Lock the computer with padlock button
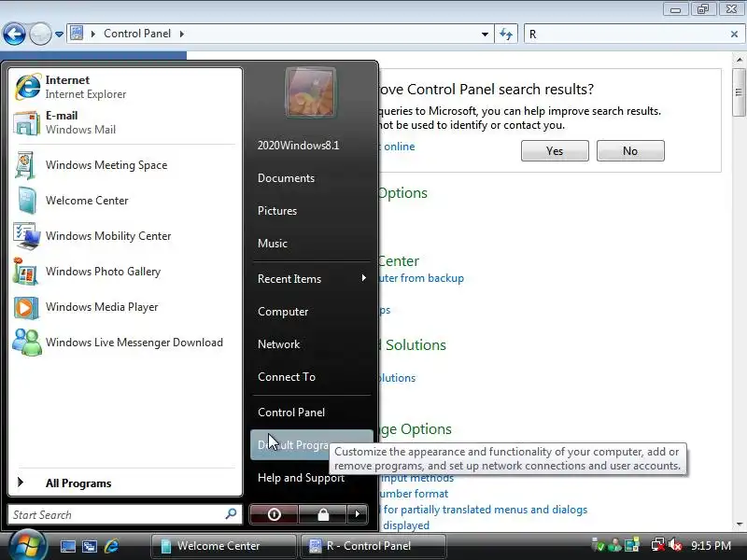This screenshot has width=747, height=560. click(x=323, y=514)
